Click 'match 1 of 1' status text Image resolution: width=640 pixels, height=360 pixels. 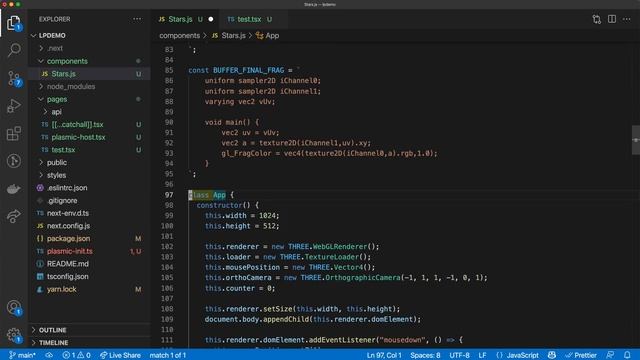168,355
